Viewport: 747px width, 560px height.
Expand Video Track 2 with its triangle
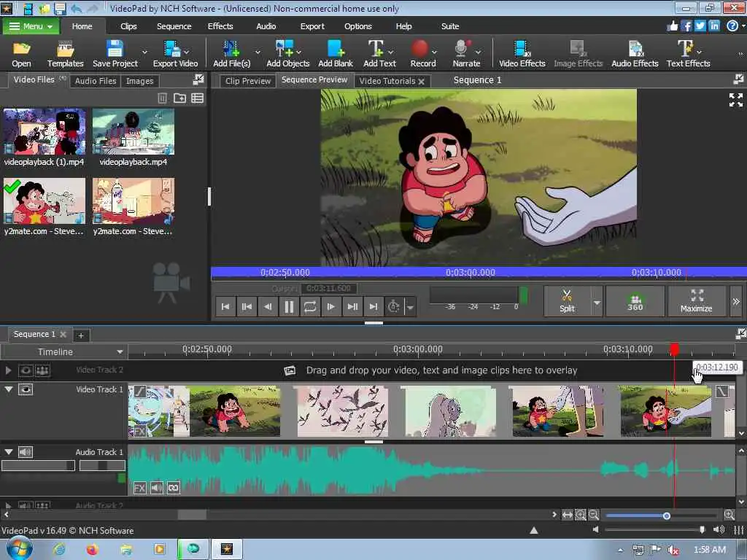8,370
